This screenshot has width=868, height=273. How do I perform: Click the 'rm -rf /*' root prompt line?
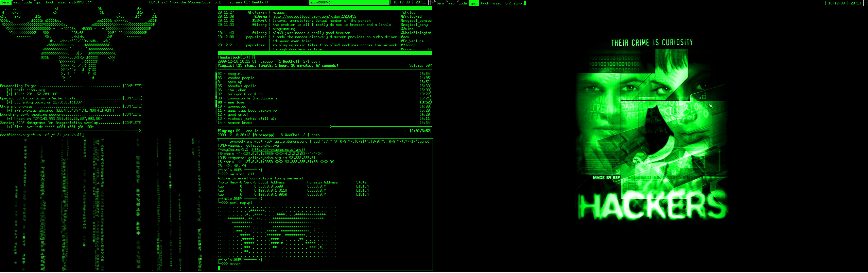pyautogui.click(x=42, y=135)
